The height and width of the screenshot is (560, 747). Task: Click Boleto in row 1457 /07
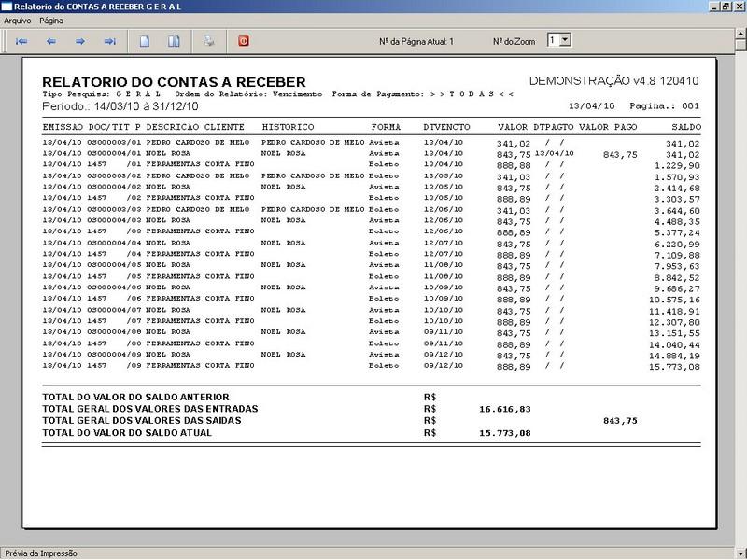[x=384, y=321]
